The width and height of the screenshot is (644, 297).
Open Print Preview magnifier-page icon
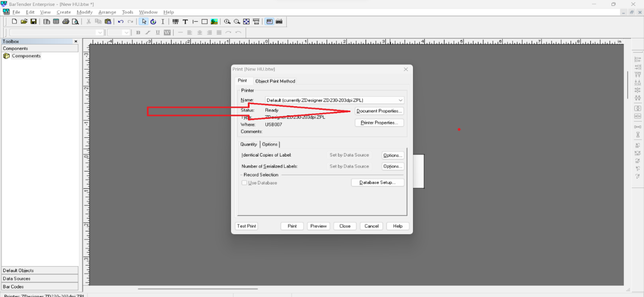click(x=75, y=21)
